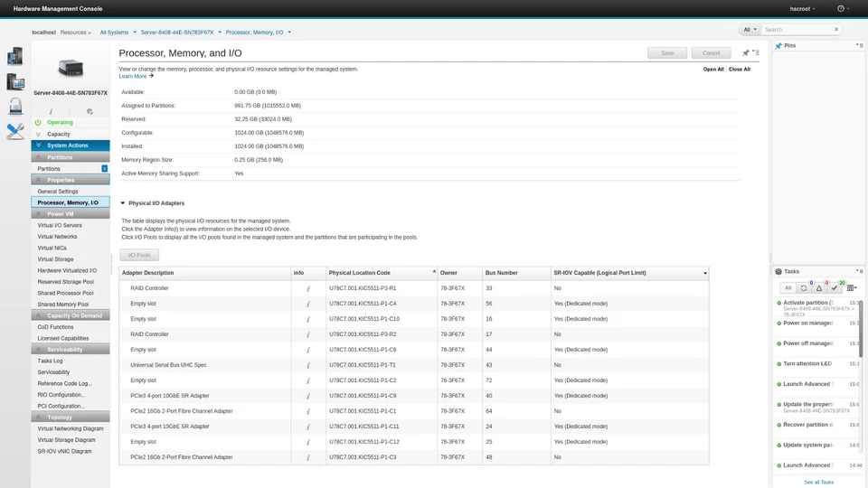Pin current page with pushpin icon
The image size is (868, 488).
(746, 52)
